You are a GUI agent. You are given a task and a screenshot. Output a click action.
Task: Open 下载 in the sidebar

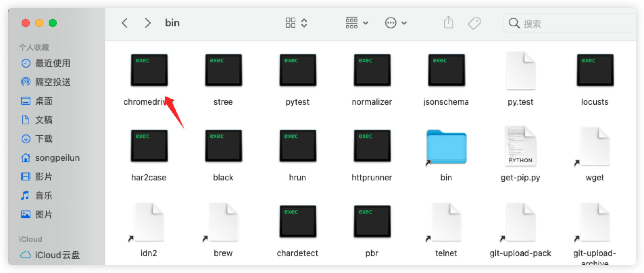pos(37,139)
